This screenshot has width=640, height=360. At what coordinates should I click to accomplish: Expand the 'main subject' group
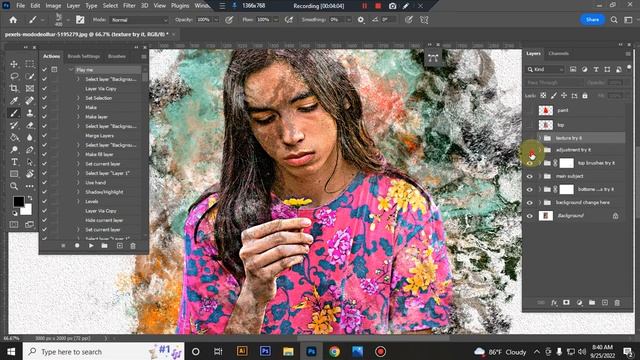tap(540, 176)
